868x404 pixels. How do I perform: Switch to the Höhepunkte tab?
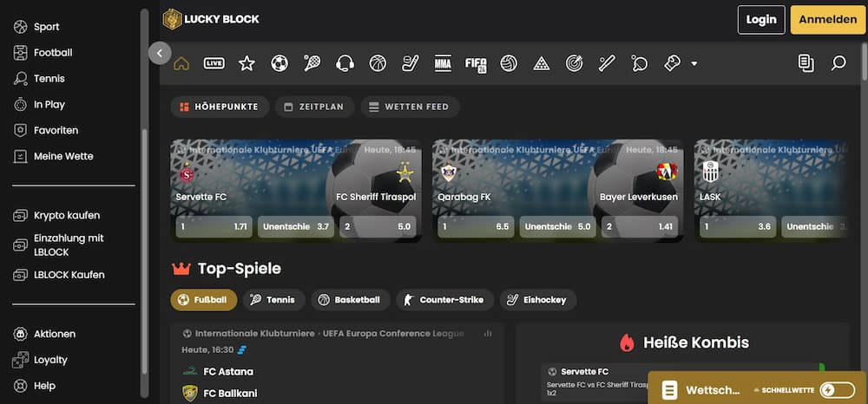[220, 107]
